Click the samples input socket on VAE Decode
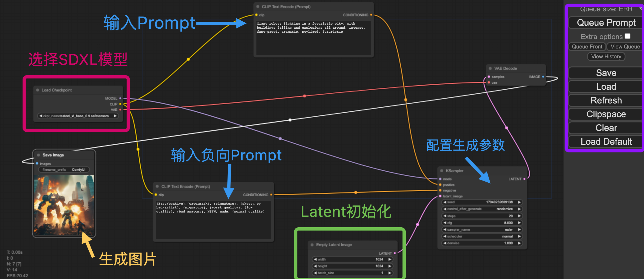 (x=489, y=77)
